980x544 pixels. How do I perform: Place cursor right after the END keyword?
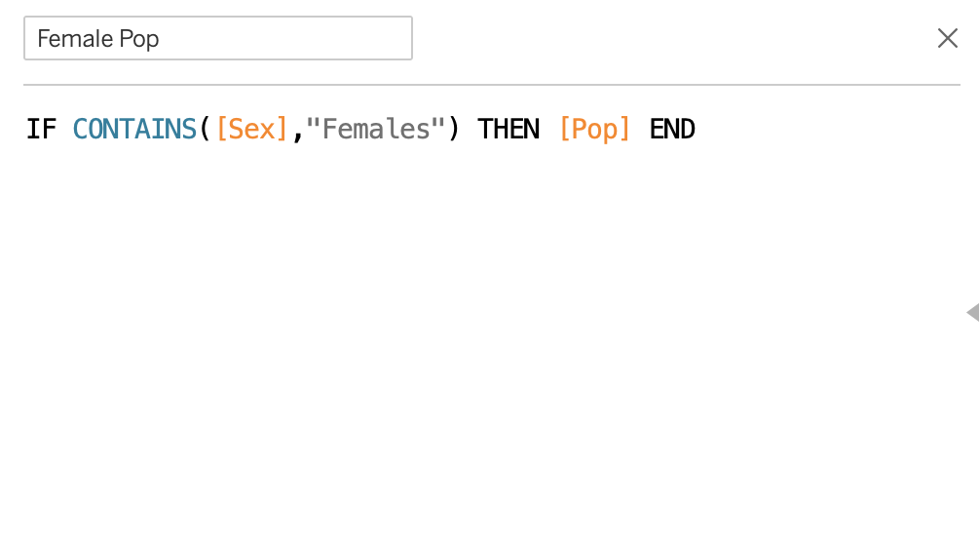pyautogui.click(x=697, y=129)
